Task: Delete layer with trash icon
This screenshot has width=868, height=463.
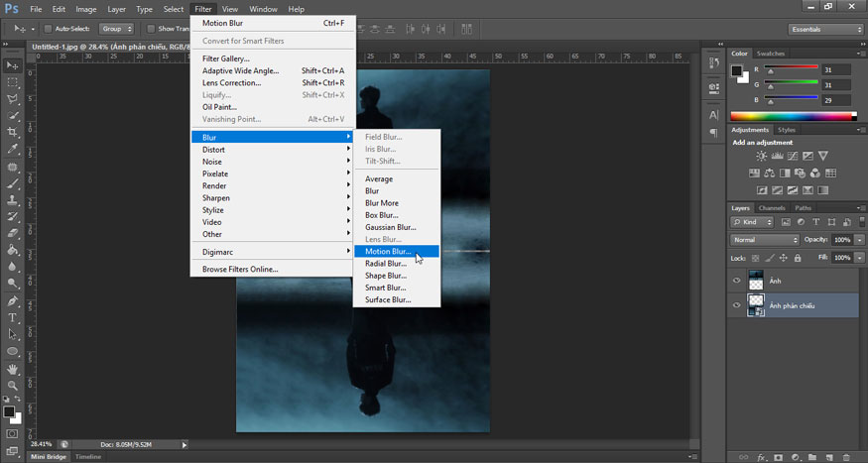Action: pos(846,457)
